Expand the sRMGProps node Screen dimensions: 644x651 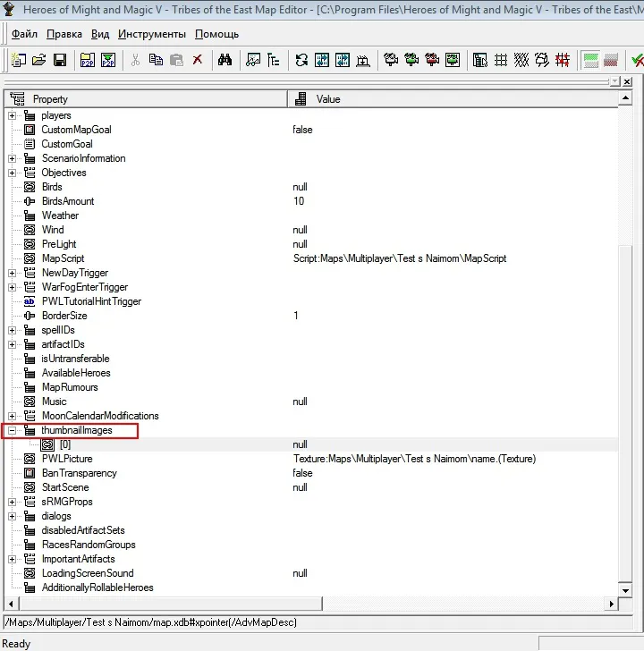12,502
